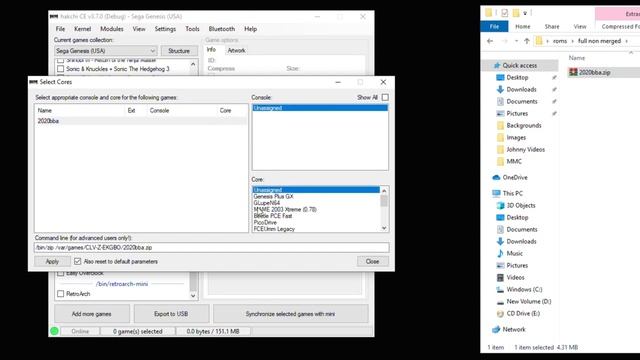The width and height of the screenshot is (640, 360).
Task: Select Unassigned in the Console list
Action: tap(320, 108)
